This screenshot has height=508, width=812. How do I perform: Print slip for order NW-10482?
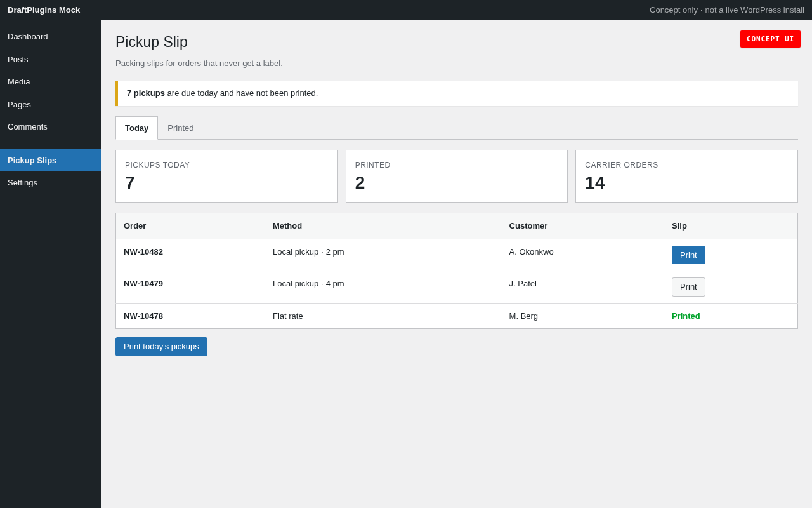(x=688, y=255)
